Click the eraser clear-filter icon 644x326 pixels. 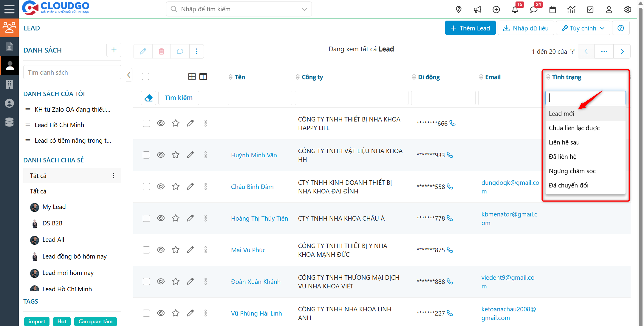pyautogui.click(x=148, y=98)
